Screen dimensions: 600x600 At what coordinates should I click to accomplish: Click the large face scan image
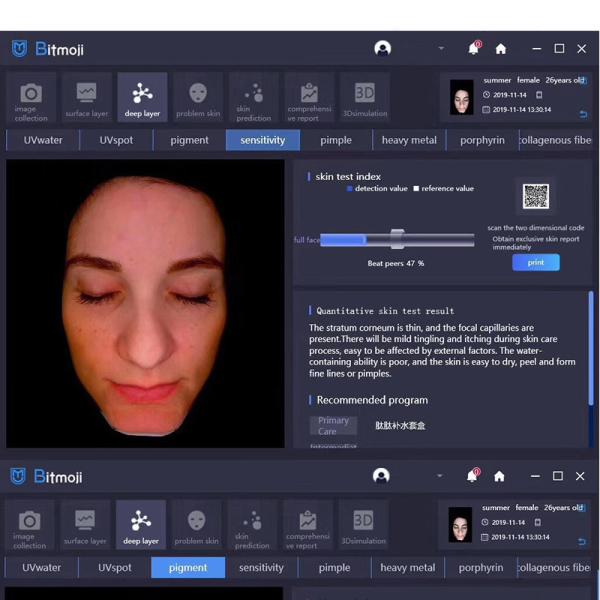tap(145, 303)
